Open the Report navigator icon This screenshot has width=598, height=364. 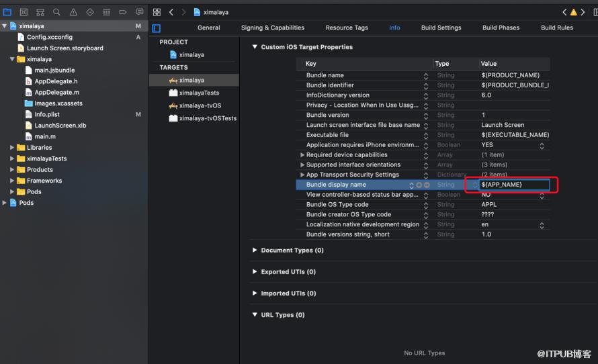(140, 12)
